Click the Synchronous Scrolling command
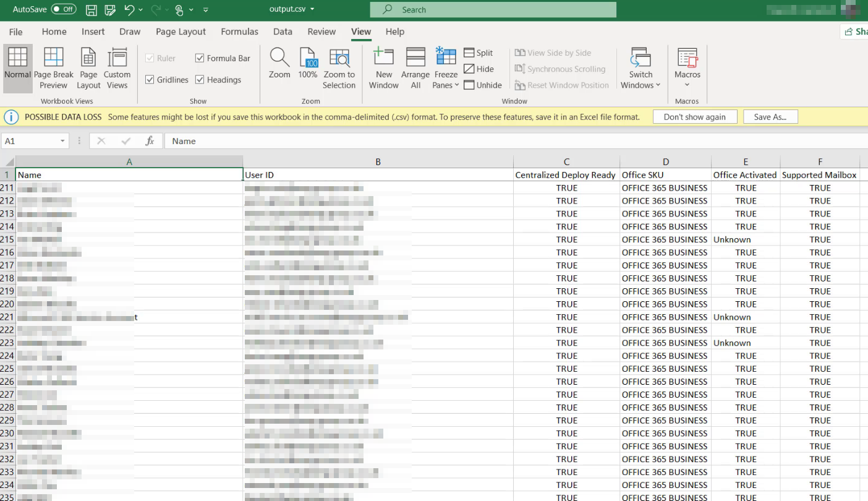Viewport: 868px width, 501px height. pos(560,69)
